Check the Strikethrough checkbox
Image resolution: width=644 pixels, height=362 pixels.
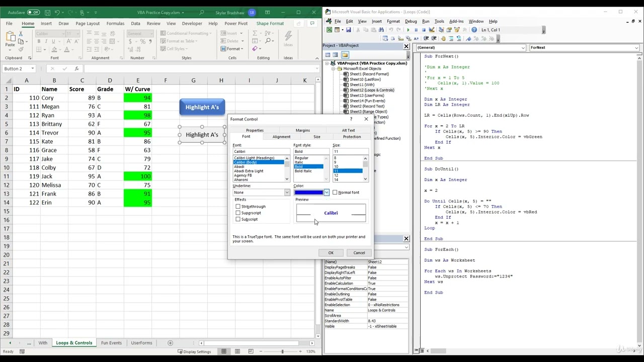tap(238, 207)
